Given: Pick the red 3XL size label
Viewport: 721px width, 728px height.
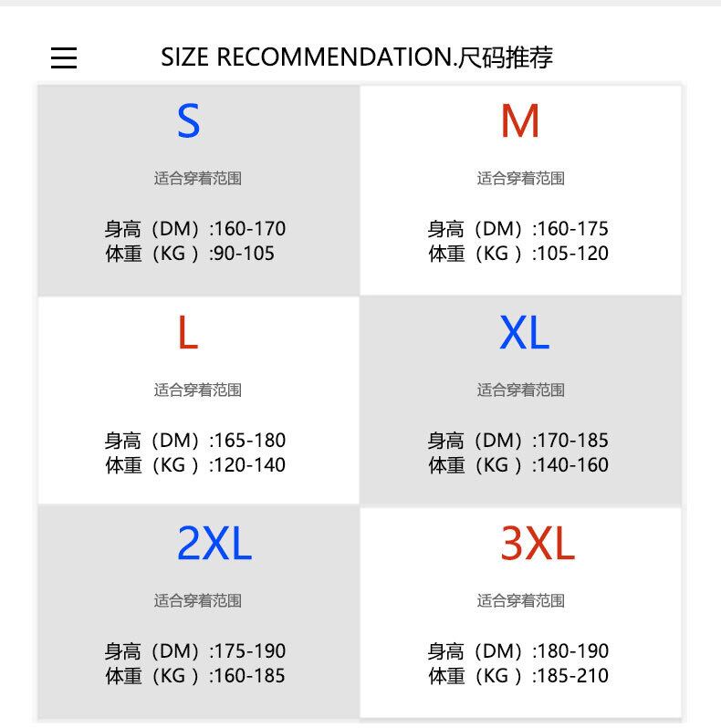Looking at the screenshot, I should (538, 545).
